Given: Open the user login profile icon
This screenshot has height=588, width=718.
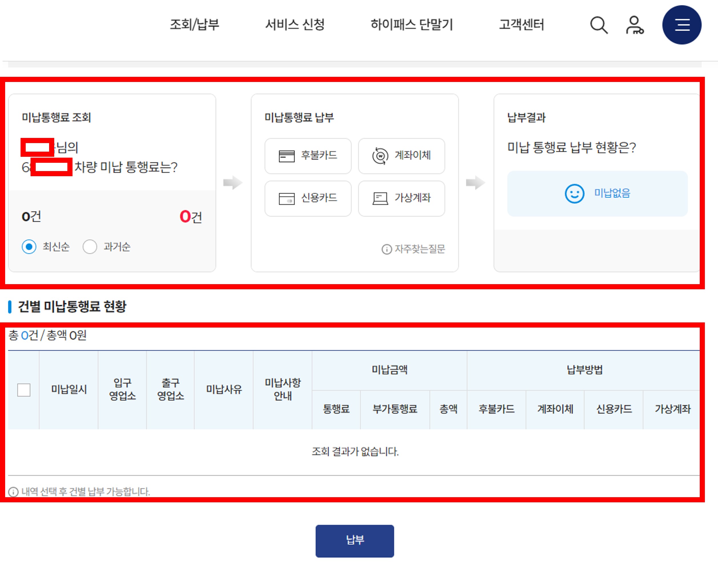Looking at the screenshot, I should 634,25.
